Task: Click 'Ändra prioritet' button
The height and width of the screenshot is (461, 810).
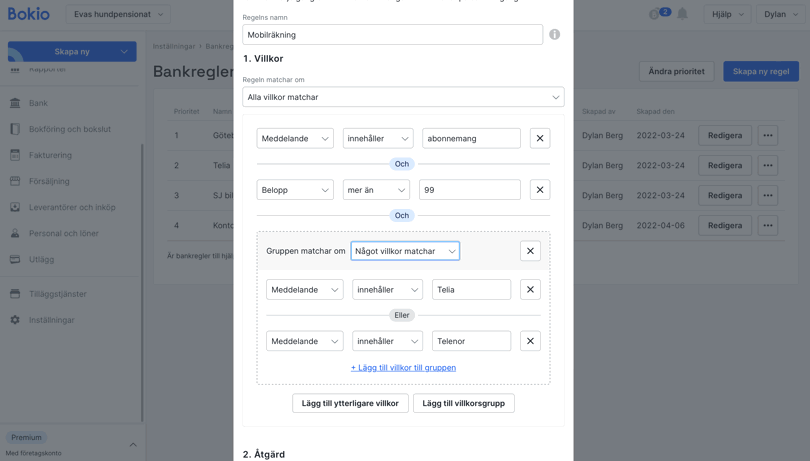Action: click(676, 71)
